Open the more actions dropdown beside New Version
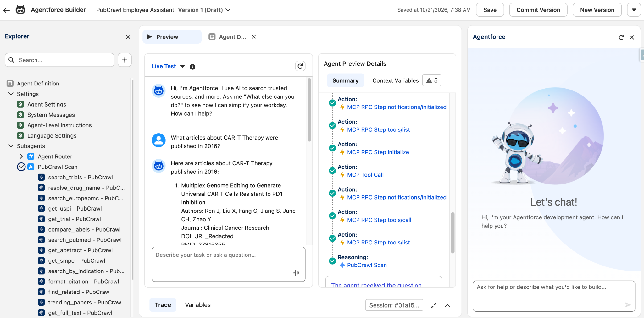644x318 pixels. point(634,10)
